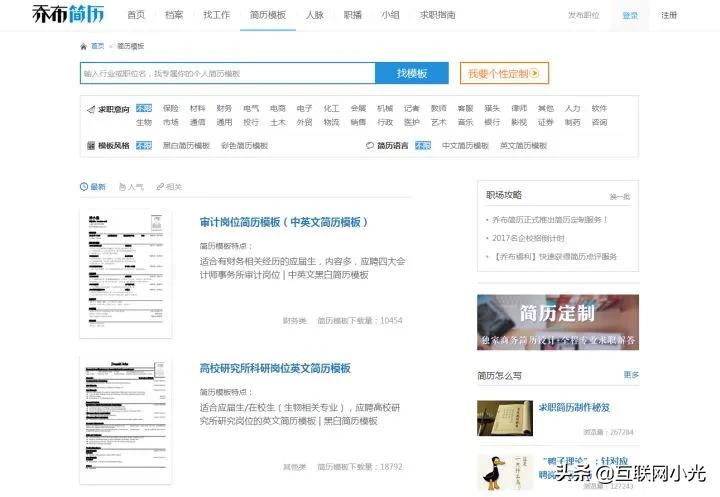Screen dimensions: 720x497
Task: Click the home icon in the breadcrumb
Action: pyautogui.click(x=83, y=46)
